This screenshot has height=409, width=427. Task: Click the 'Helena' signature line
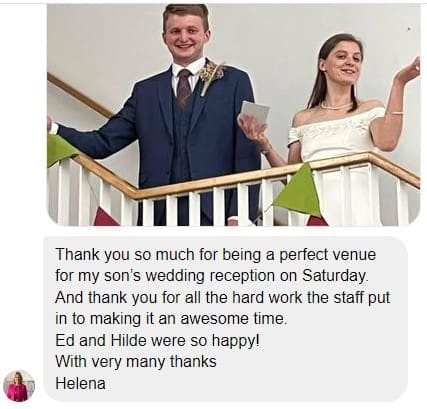point(80,383)
